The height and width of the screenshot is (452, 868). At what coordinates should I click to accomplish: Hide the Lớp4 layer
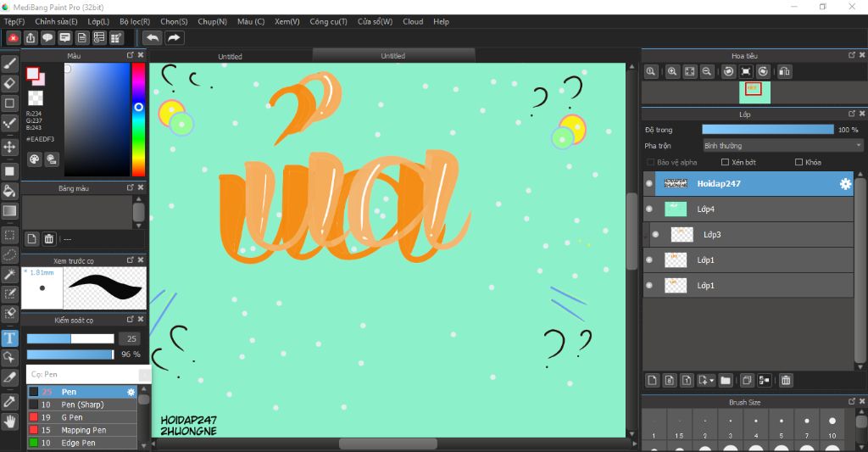[649, 209]
